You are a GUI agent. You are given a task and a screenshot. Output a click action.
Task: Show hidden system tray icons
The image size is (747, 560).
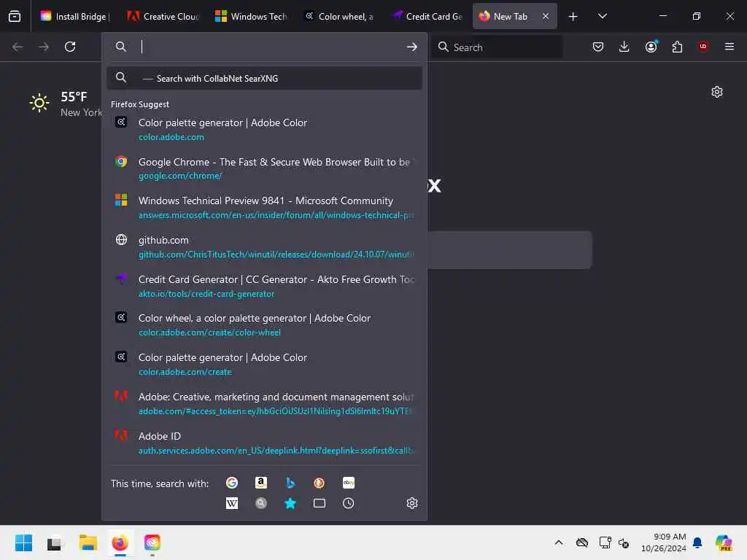point(559,542)
